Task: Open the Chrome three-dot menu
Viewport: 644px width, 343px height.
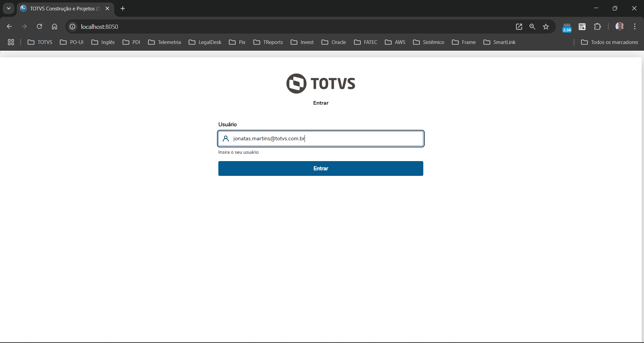Action: pyautogui.click(x=635, y=27)
